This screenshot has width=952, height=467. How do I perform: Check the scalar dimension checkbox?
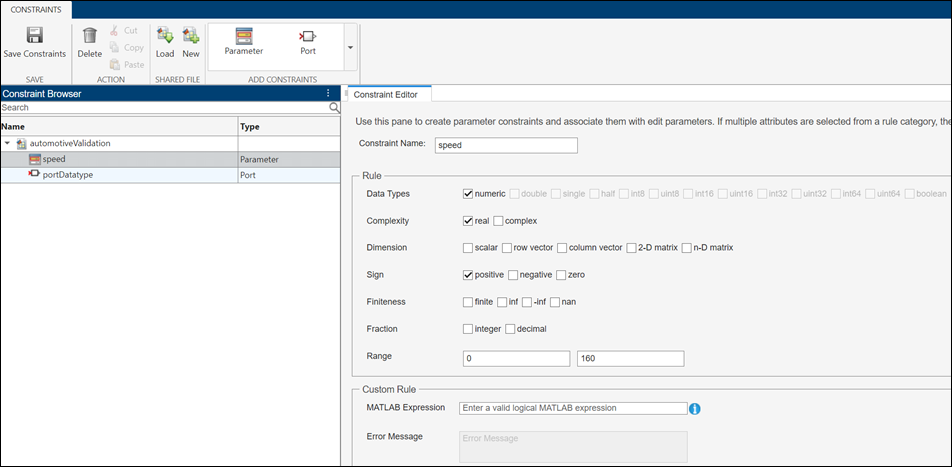tap(468, 247)
